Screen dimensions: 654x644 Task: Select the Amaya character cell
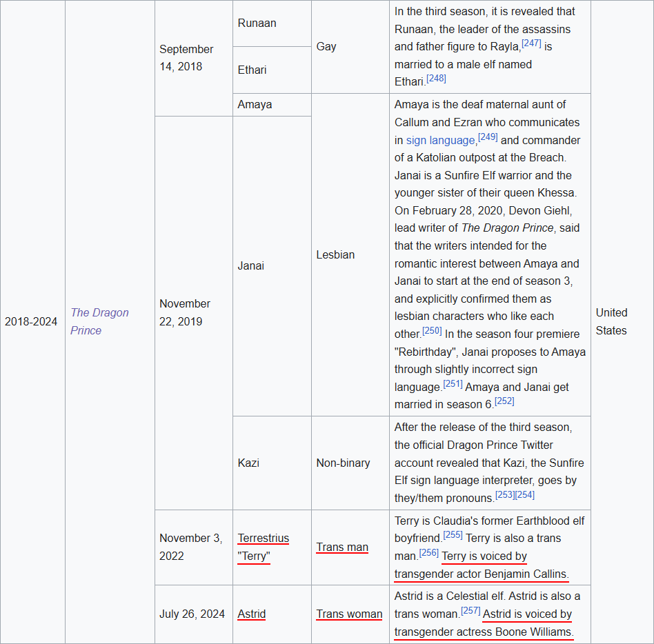coord(272,105)
